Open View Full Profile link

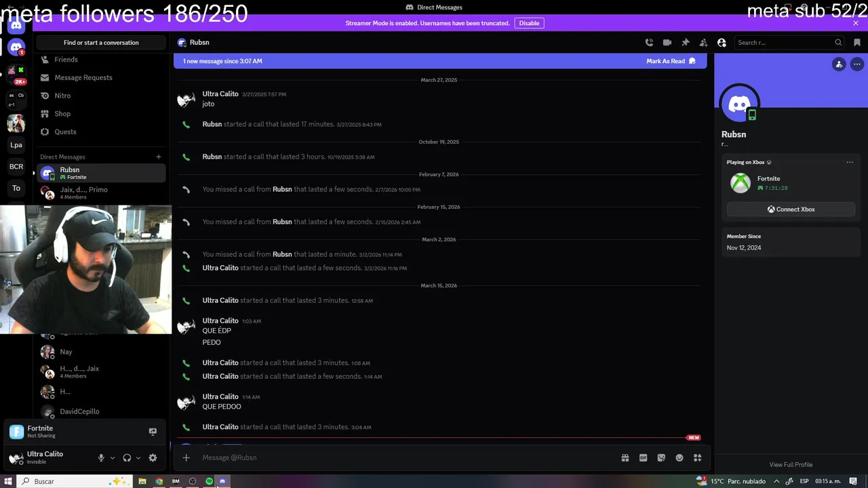click(x=791, y=464)
